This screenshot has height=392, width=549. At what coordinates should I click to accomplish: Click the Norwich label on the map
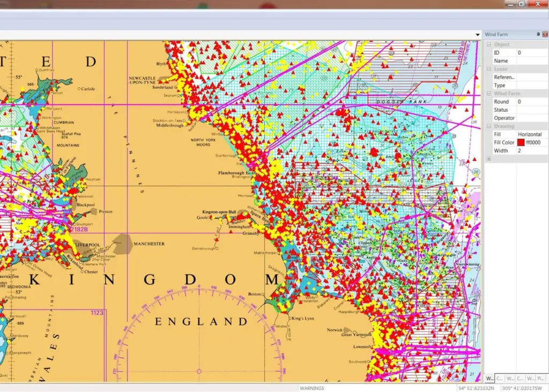pyautogui.click(x=335, y=330)
